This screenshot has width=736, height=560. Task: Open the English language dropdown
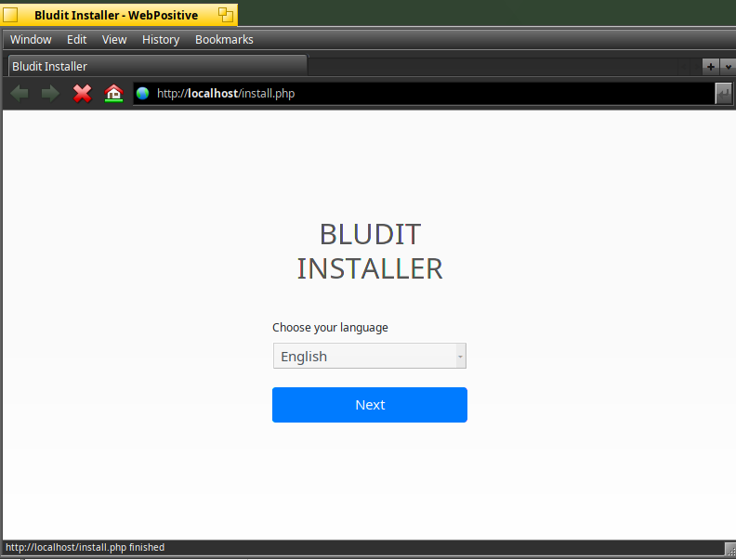(x=370, y=356)
